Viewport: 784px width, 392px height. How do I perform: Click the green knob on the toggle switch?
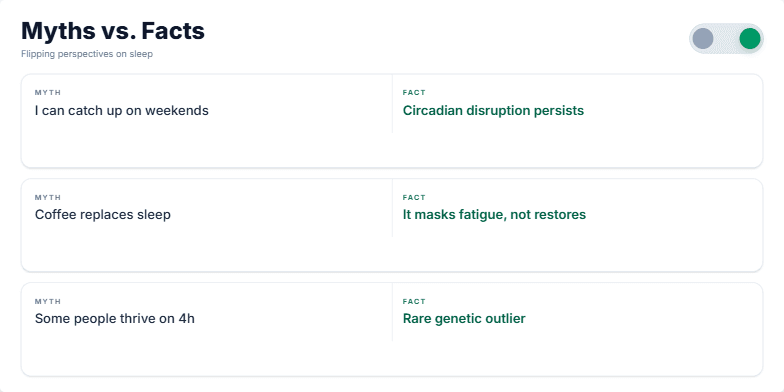750,38
